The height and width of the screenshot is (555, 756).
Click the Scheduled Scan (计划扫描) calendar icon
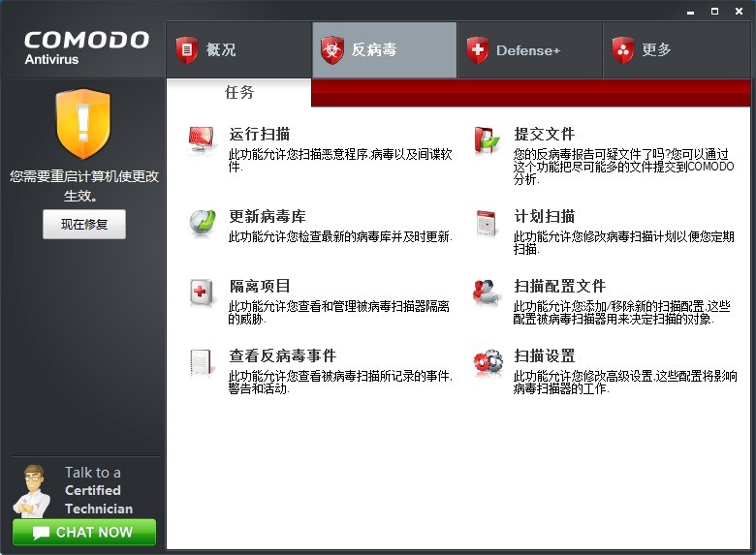click(x=487, y=222)
